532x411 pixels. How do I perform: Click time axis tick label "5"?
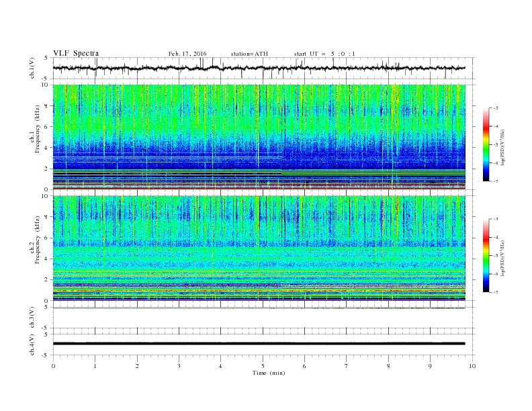tap(263, 366)
